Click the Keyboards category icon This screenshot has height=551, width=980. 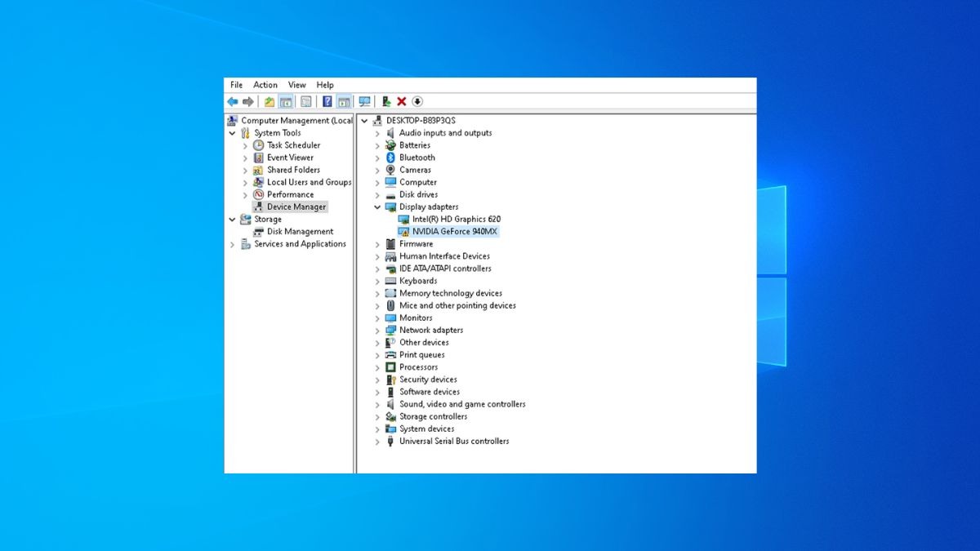pos(391,281)
